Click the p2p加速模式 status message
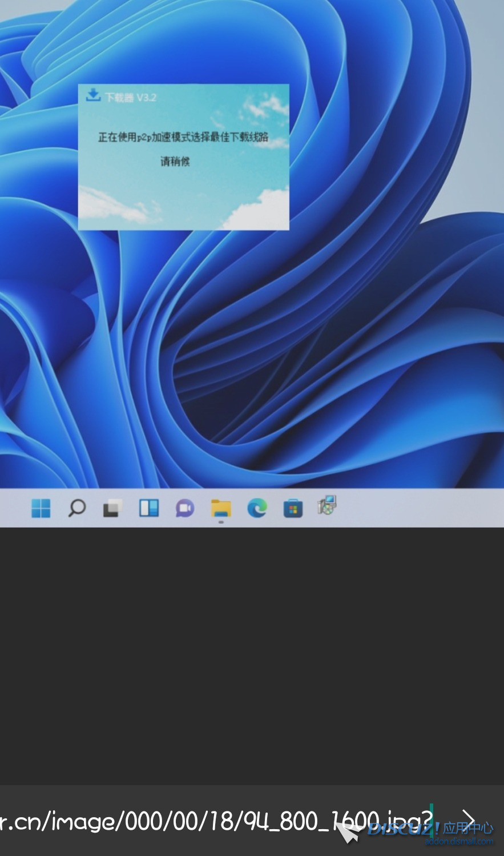Image resolution: width=504 pixels, height=856 pixels. point(183,137)
